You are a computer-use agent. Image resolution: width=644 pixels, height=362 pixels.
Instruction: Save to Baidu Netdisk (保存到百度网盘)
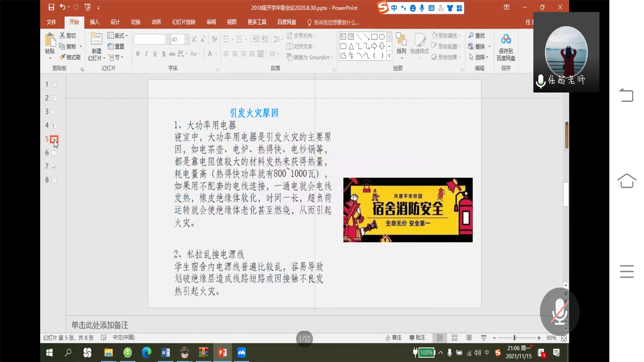[506, 47]
